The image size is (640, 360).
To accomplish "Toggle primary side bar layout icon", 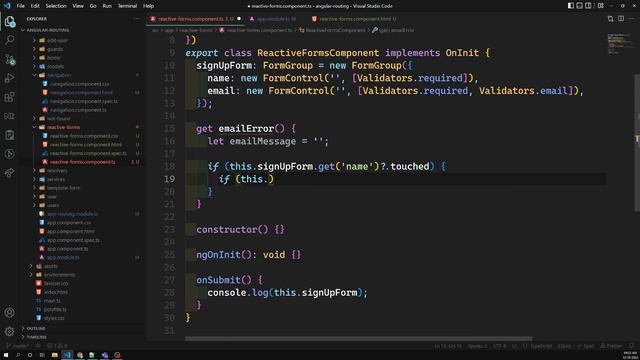I will pos(571,6).
